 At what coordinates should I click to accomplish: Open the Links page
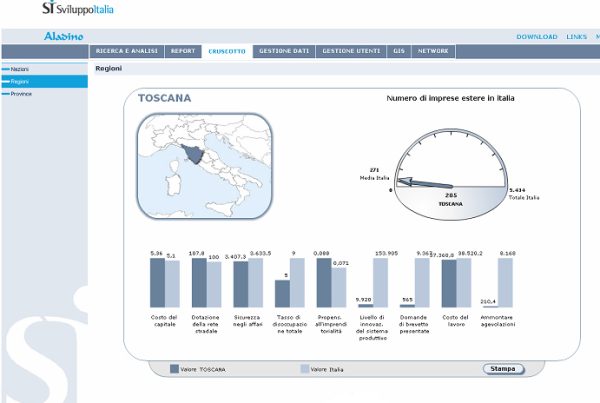click(577, 37)
